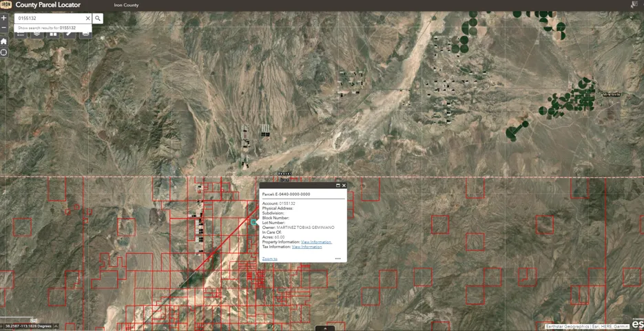This screenshot has width=644, height=331.
Task: Run search with the magnifier icon
Action: tap(98, 19)
